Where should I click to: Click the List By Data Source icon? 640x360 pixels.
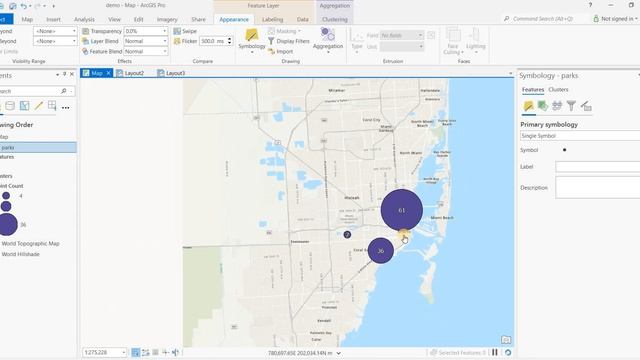[10, 106]
